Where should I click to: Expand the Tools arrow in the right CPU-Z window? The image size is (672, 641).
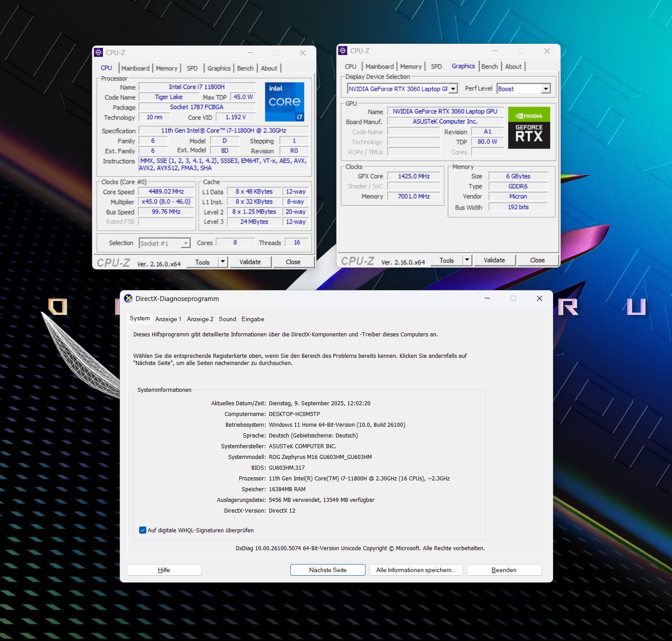[x=467, y=260]
